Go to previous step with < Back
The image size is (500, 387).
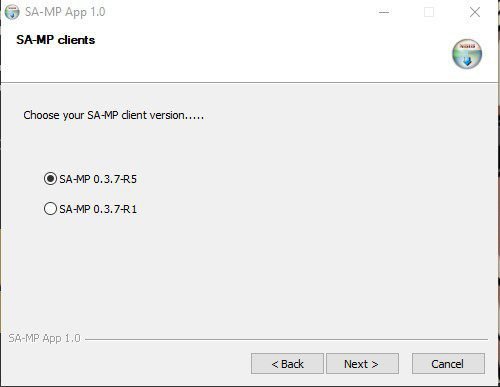[287, 364]
